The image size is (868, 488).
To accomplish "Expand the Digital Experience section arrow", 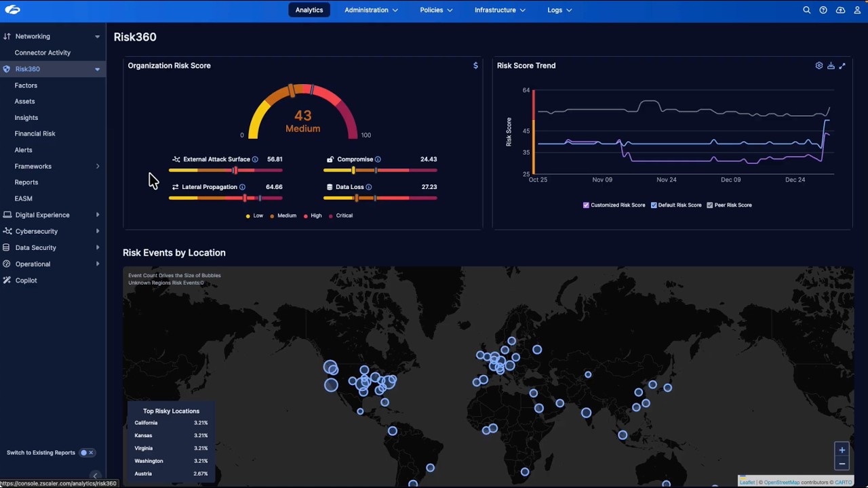I will [x=98, y=215].
